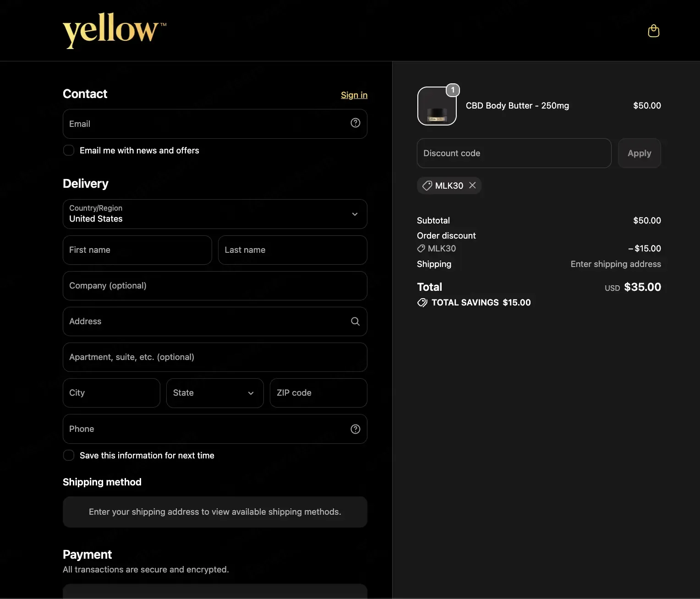Click the TOTAL SAVINGS $15.00 text

click(481, 302)
